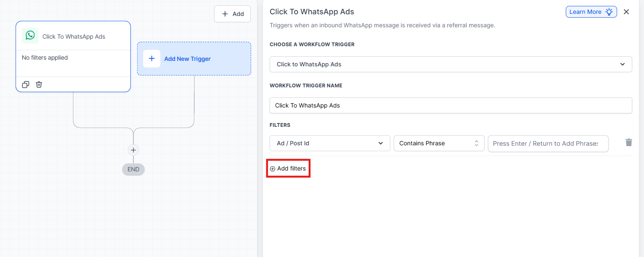This screenshot has height=257, width=644.
Task: Focus the Workflow Trigger Name field
Action: pos(451,105)
